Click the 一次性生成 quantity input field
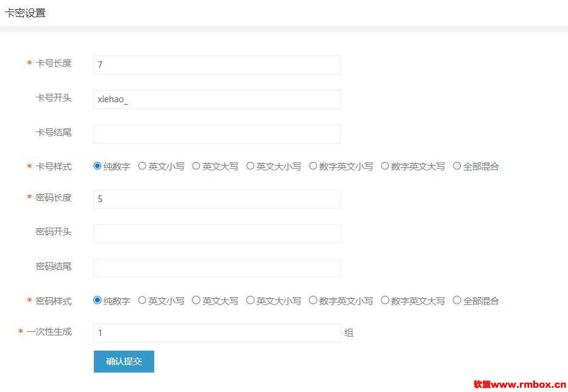Viewport: 568px width, 392px height. click(217, 333)
